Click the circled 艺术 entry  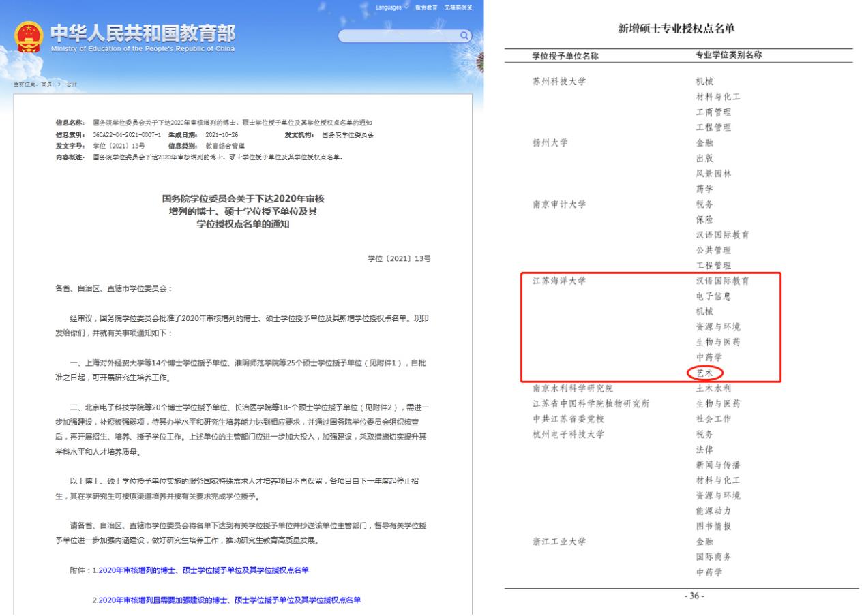704,372
